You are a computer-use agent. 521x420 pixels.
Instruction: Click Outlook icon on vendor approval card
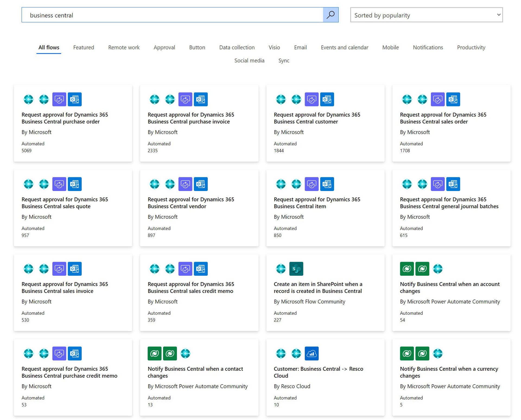(201, 184)
